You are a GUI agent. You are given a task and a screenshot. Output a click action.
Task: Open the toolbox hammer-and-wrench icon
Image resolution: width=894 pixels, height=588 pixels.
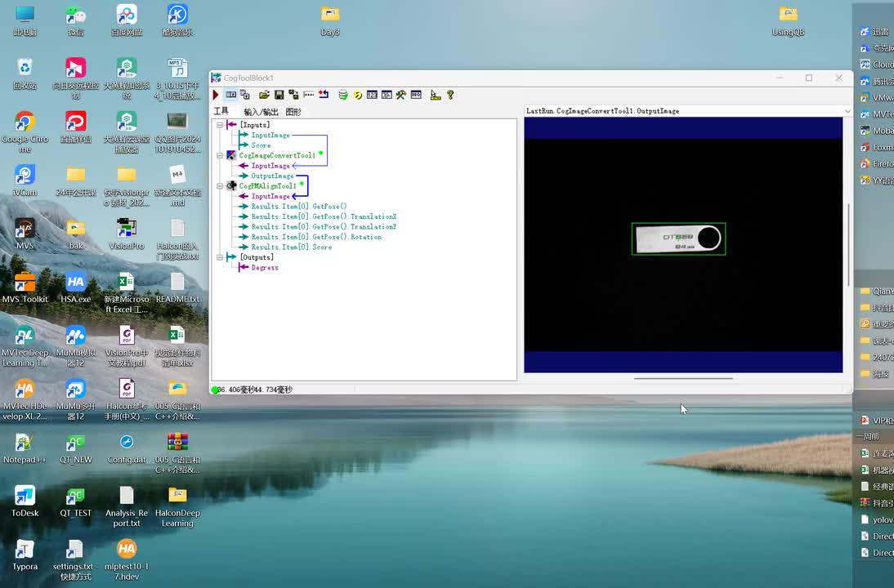pyautogui.click(x=400, y=96)
